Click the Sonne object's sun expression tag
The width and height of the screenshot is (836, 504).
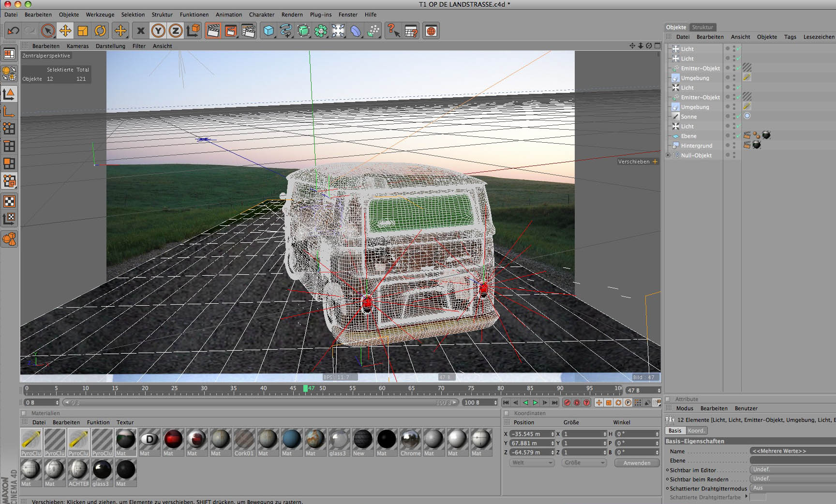pyautogui.click(x=747, y=116)
